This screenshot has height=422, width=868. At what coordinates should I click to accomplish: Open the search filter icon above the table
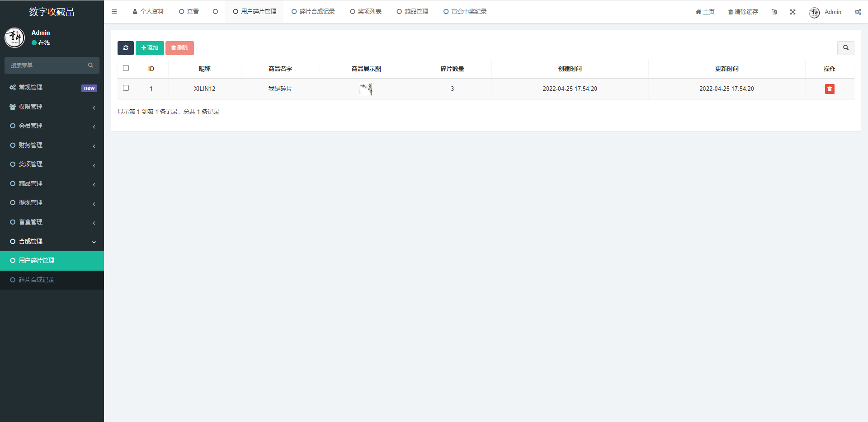(x=845, y=48)
